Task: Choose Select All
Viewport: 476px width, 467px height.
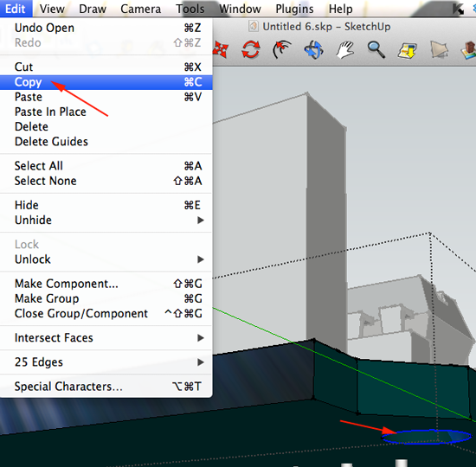Action: [x=106, y=166]
